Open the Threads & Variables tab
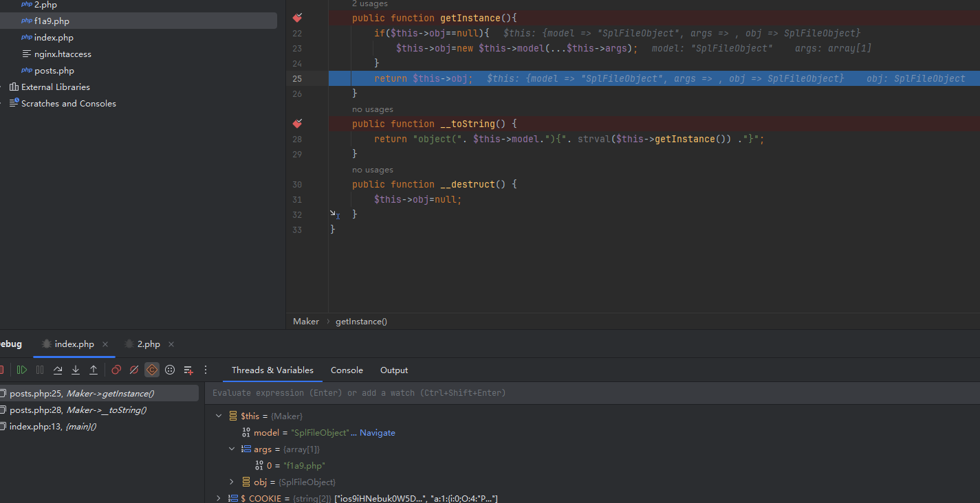980x503 pixels. click(x=272, y=370)
